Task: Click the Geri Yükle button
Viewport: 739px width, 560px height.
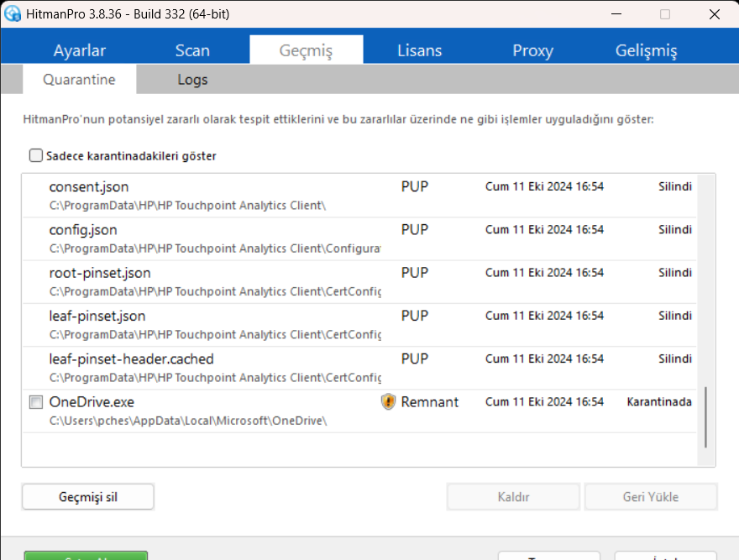Action: tap(651, 497)
